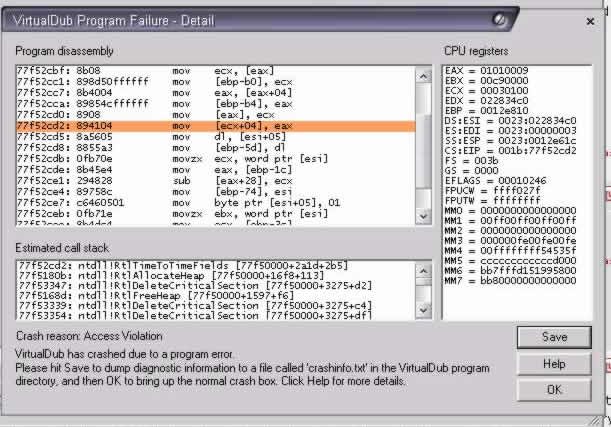Screen dimensions: 611x427
Task: Close the Program Failure dialog
Action: pos(590,21)
